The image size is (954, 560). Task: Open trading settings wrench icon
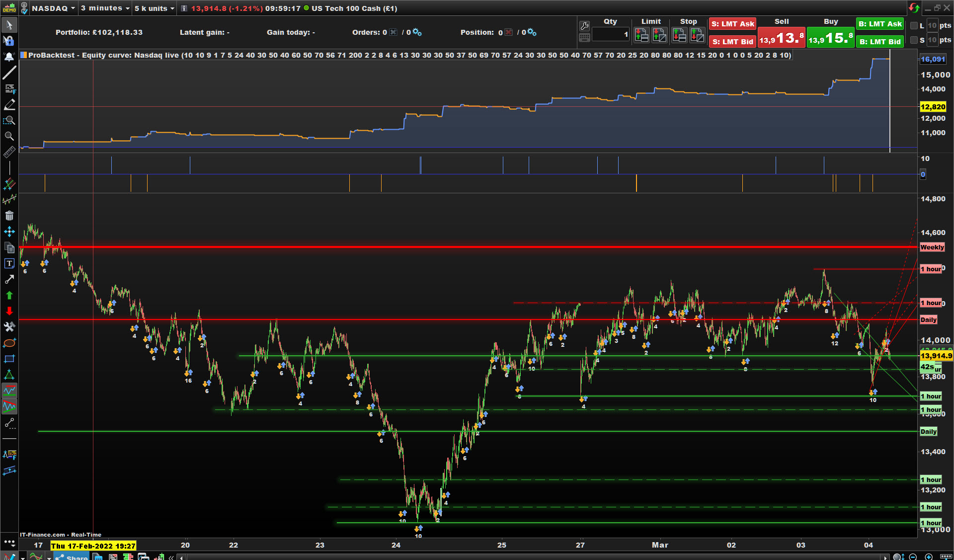tap(584, 26)
